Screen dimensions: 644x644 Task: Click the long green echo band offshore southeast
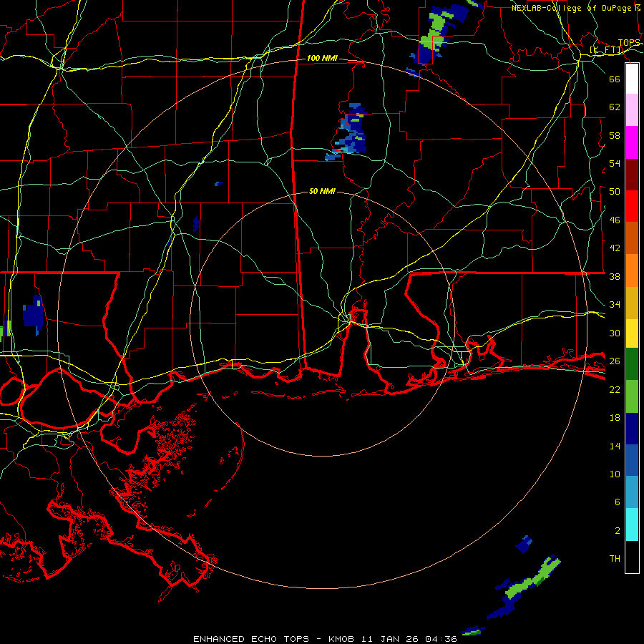tap(532, 579)
